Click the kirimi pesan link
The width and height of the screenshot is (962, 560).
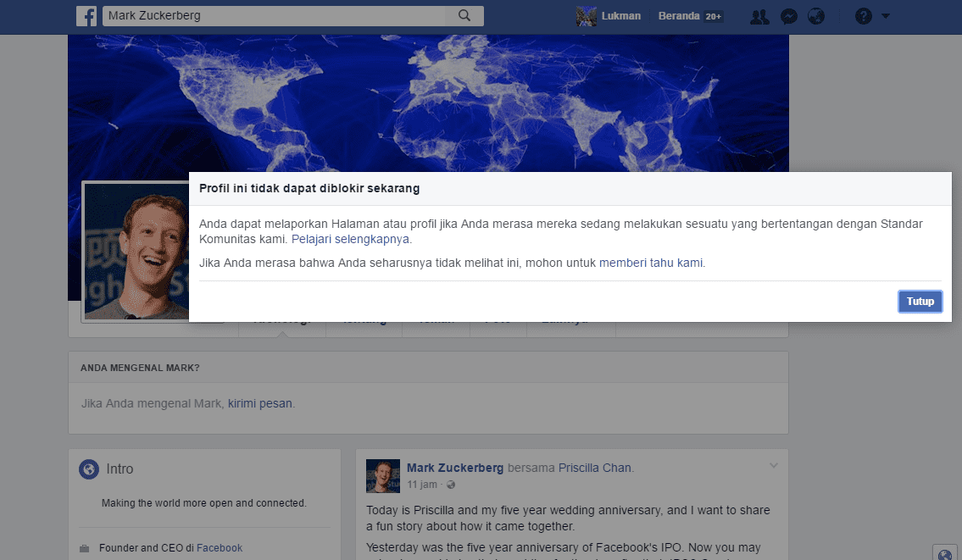pyautogui.click(x=260, y=403)
